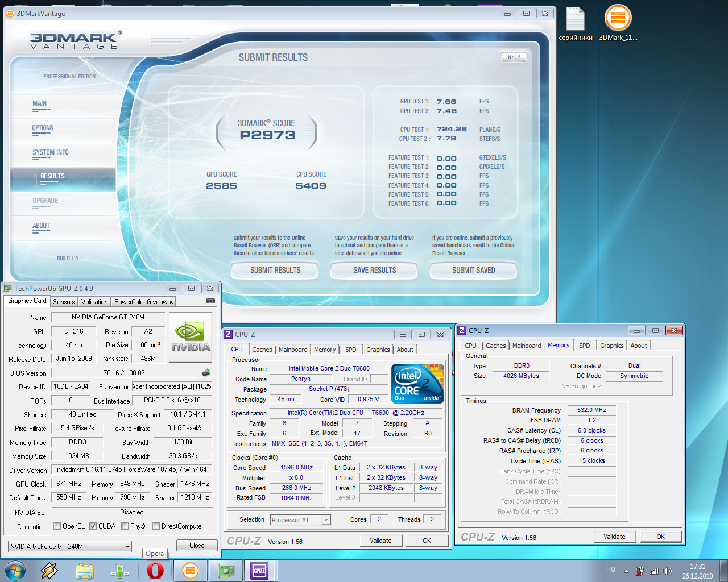Viewport: 728px width, 582px height.
Task: Toggle the DirectCompute checkbox
Action: point(156,526)
